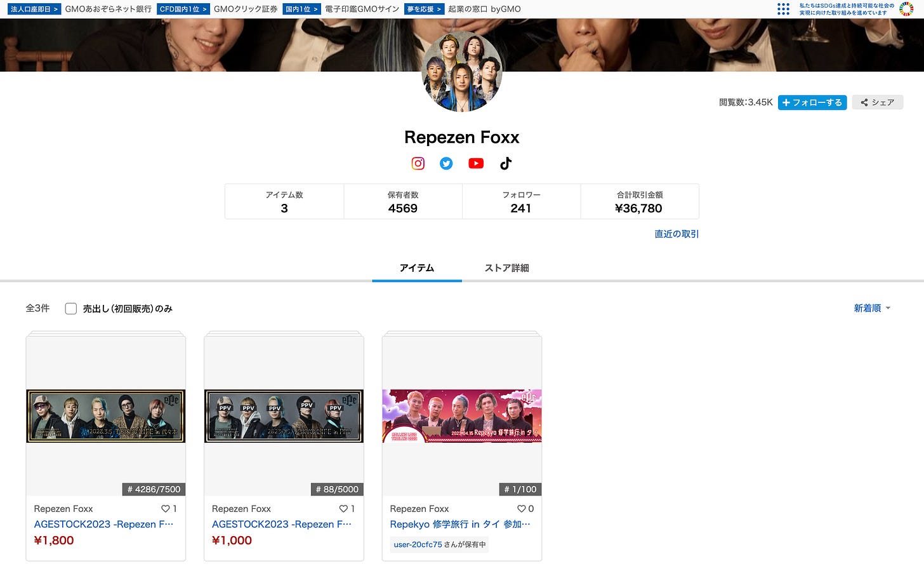Switch to the アイテム tab
The image size is (924, 578).
click(x=417, y=268)
